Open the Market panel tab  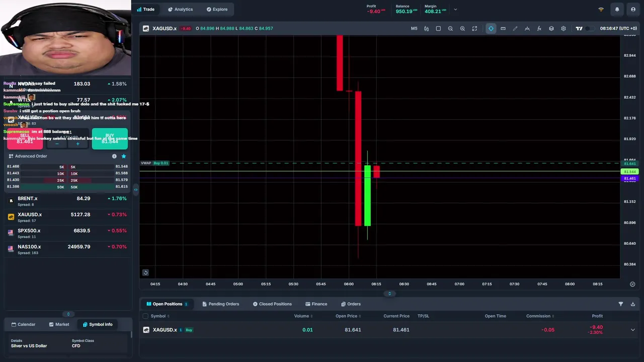[x=59, y=324]
